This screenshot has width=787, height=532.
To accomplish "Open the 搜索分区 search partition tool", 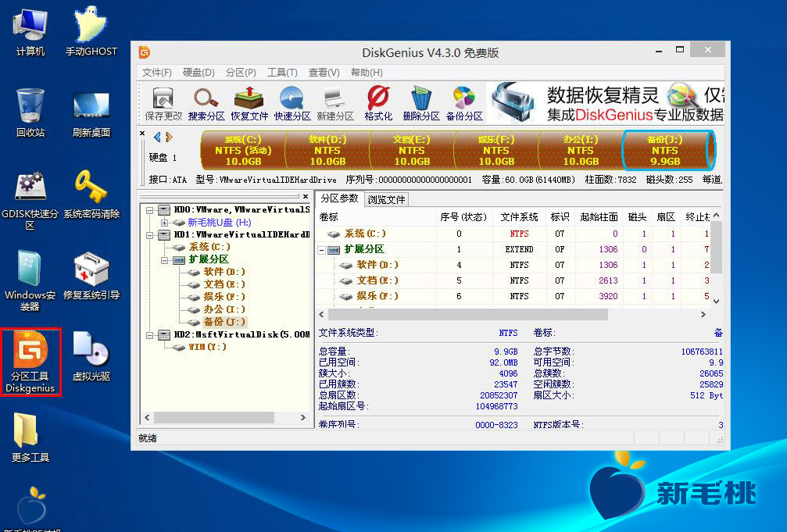I will pos(206,103).
